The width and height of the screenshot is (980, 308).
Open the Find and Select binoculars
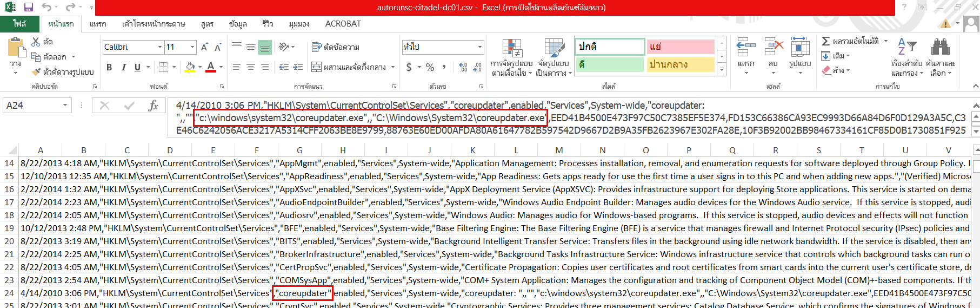click(x=941, y=48)
